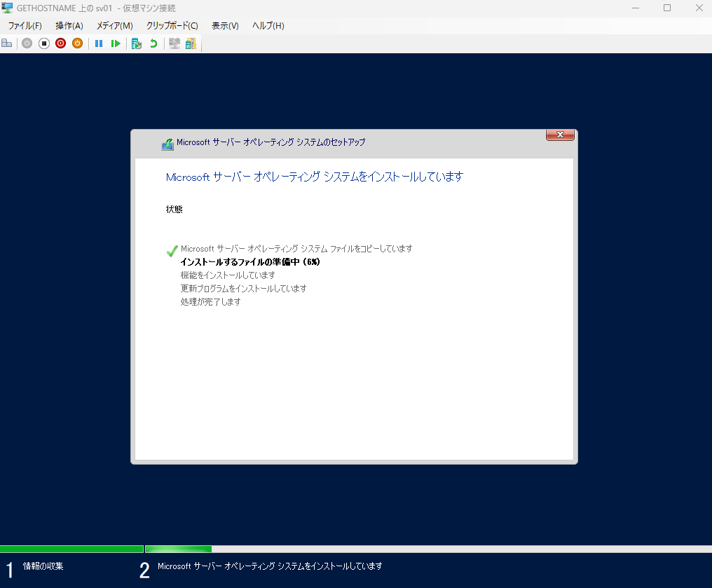
Task: Click the setup dialog title bar text
Action: 271,142
